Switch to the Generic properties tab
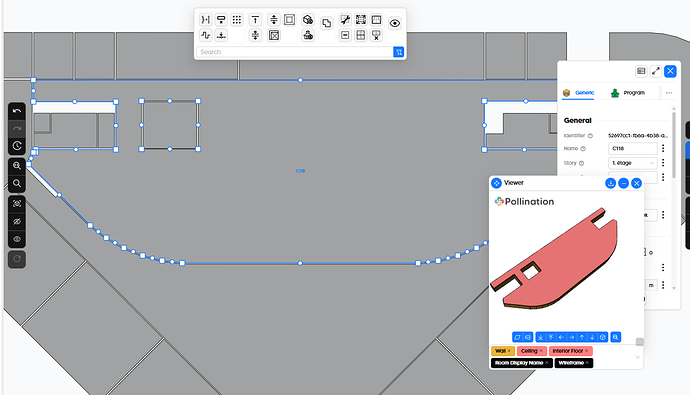This screenshot has height=395, width=690. [579, 93]
